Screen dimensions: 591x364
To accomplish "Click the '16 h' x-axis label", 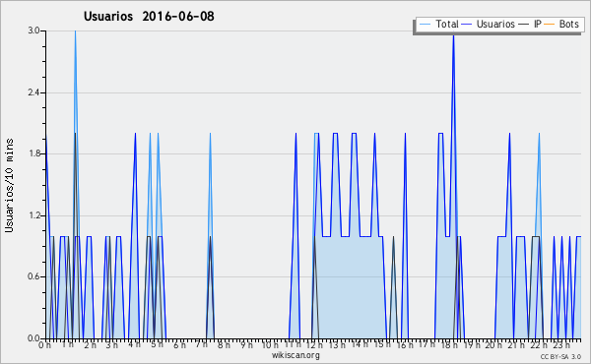I will click(x=405, y=344).
